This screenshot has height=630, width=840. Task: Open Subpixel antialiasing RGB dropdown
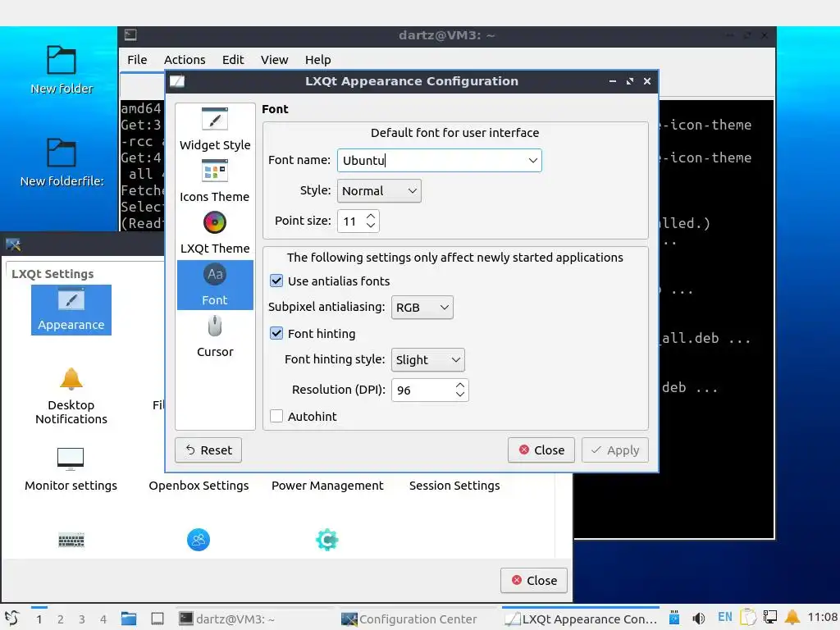[x=422, y=308]
